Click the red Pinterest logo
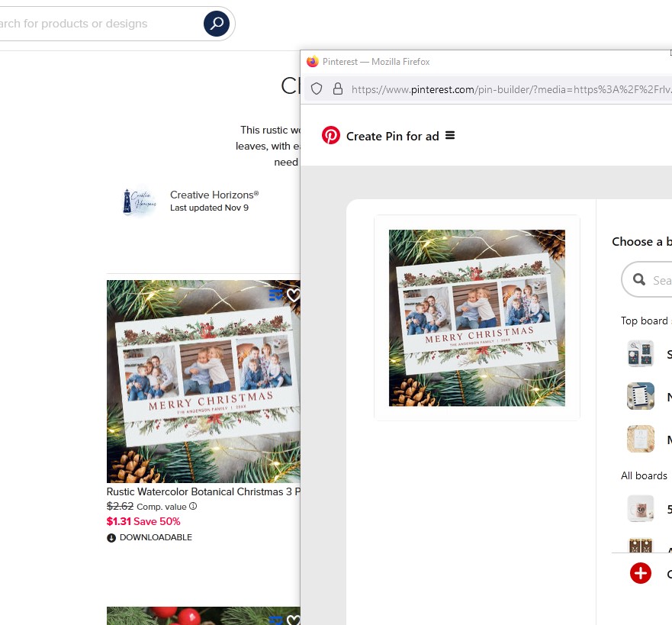 point(331,136)
